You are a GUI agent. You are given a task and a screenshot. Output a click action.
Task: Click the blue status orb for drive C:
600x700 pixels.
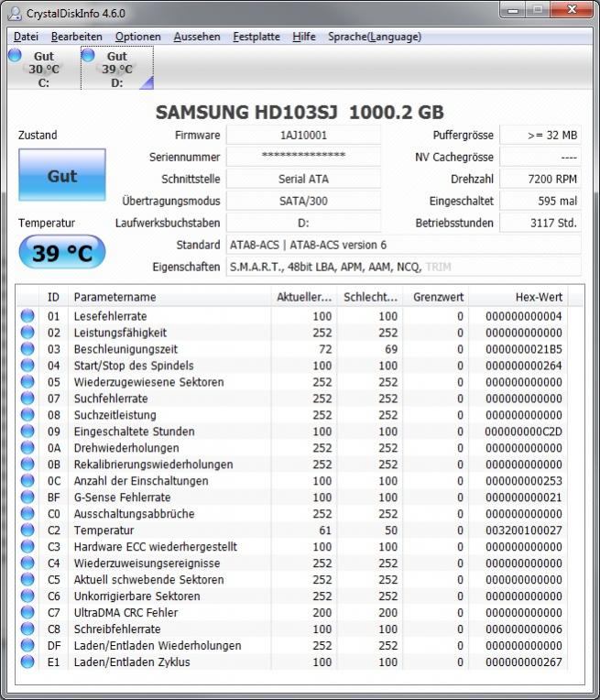pos(15,55)
